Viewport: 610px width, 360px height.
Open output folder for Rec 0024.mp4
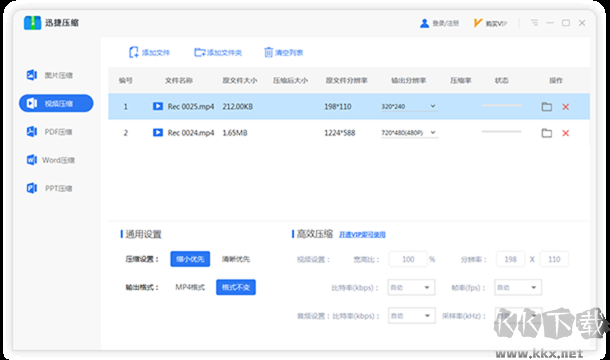pos(547,133)
